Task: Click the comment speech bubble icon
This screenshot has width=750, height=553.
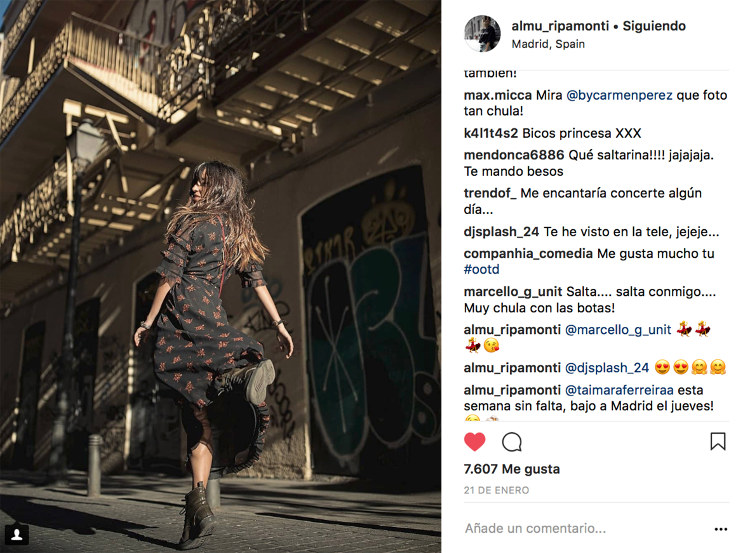Action: pyautogui.click(x=511, y=442)
